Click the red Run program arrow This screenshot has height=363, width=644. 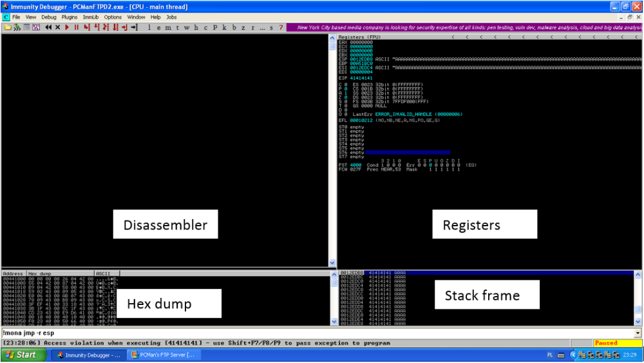pos(67,28)
